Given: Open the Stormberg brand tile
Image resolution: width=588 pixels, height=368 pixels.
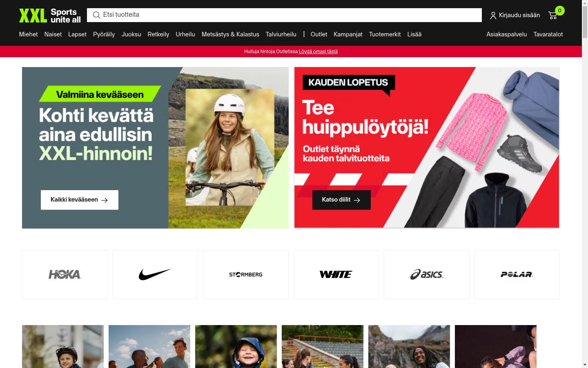Looking at the screenshot, I should pos(246,274).
